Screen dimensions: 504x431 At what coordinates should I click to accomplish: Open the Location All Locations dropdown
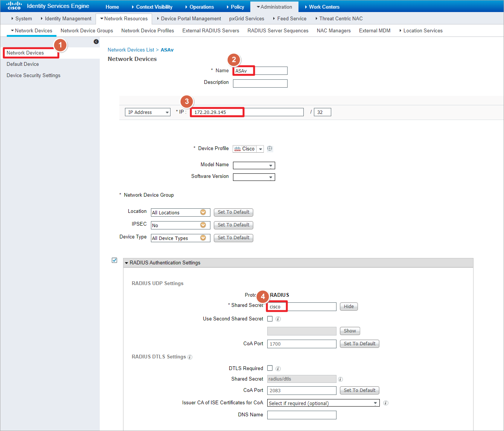[x=181, y=212]
